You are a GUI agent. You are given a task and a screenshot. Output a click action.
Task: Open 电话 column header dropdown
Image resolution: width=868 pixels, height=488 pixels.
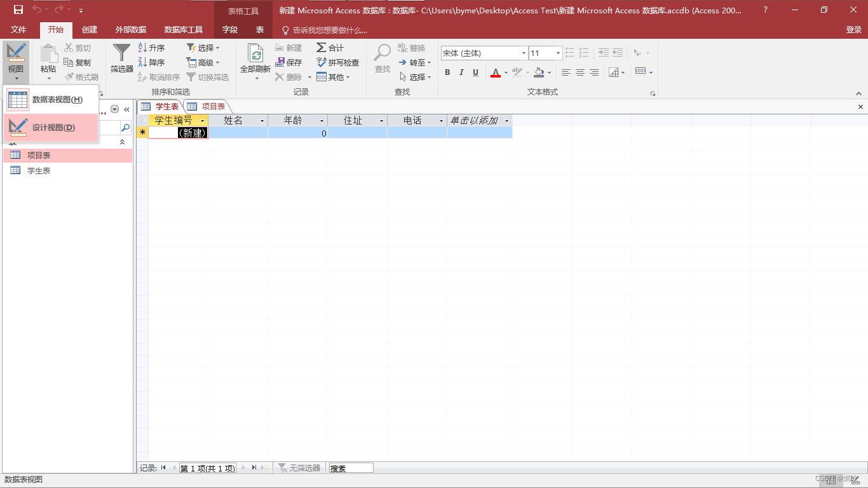click(441, 121)
